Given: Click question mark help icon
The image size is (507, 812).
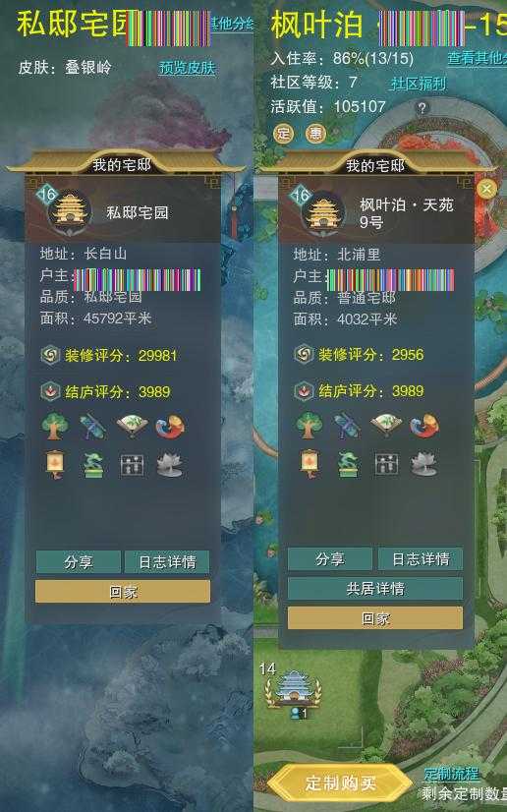Looking at the screenshot, I should [x=422, y=108].
